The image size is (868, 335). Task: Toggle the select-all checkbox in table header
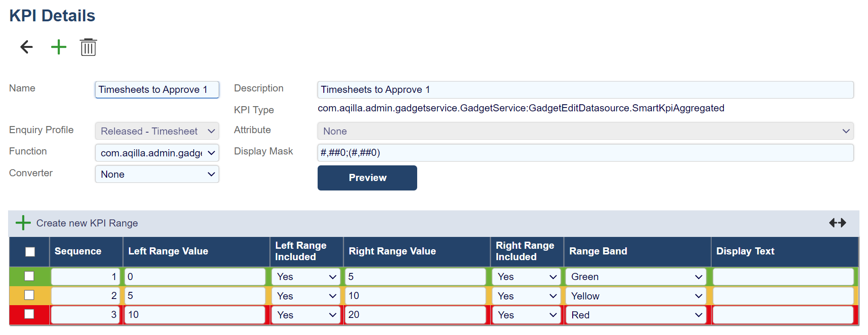pos(30,252)
